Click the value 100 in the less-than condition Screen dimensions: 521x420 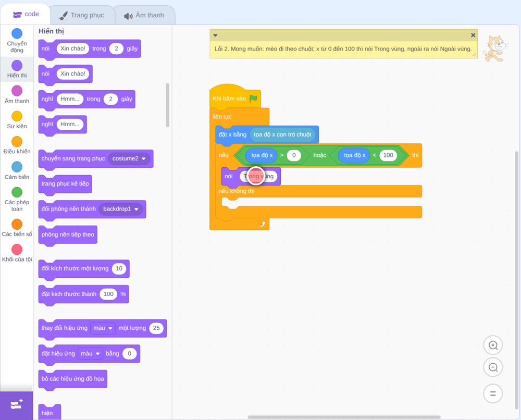388,155
